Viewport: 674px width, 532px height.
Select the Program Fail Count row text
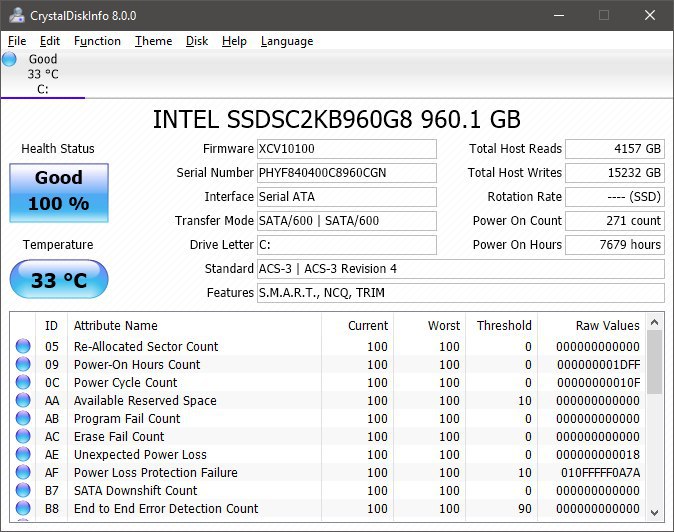[x=127, y=419]
